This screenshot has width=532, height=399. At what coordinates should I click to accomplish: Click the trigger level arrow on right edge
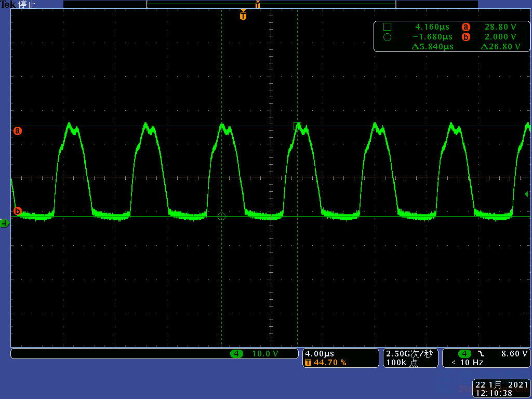coord(527,194)
